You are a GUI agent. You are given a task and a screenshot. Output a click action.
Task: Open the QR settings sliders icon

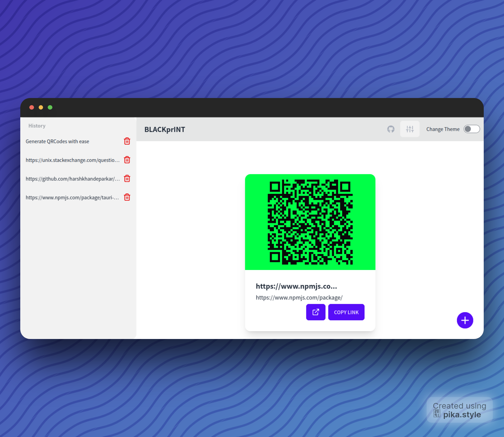point(410,129)
